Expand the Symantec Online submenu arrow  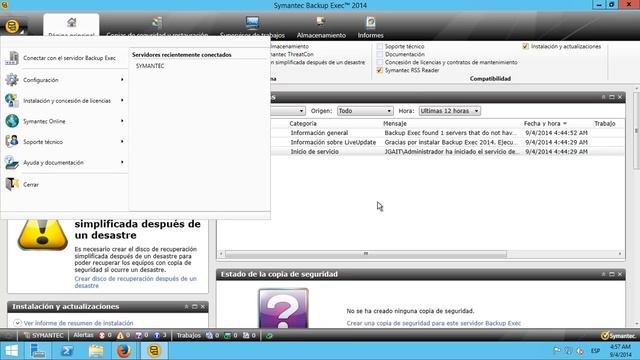click(122, 121)
